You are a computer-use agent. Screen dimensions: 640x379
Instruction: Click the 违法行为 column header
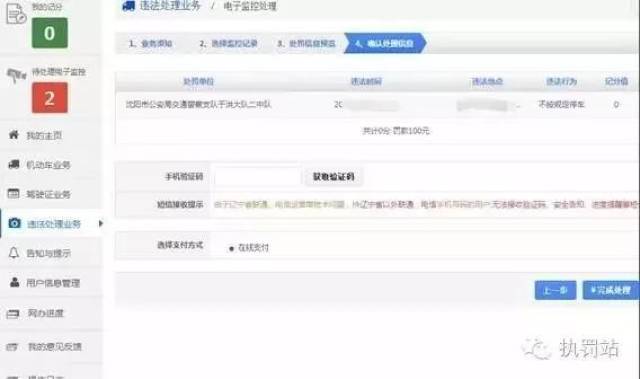561,82
